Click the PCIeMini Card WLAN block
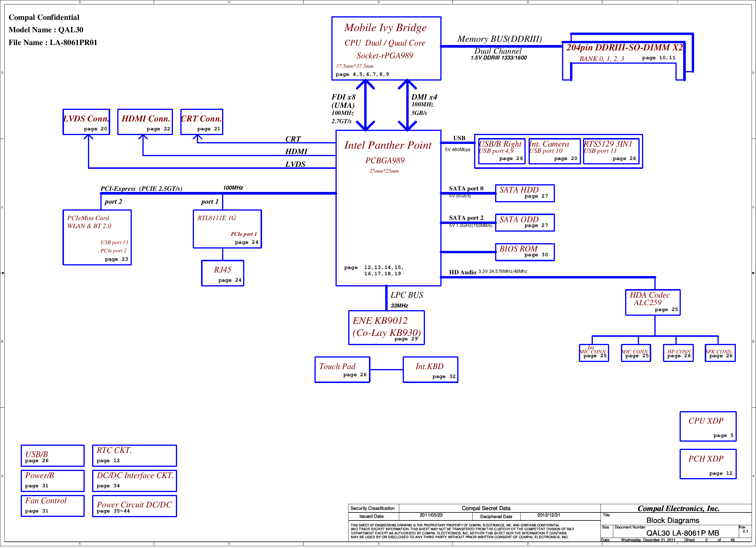 [97, 237]
